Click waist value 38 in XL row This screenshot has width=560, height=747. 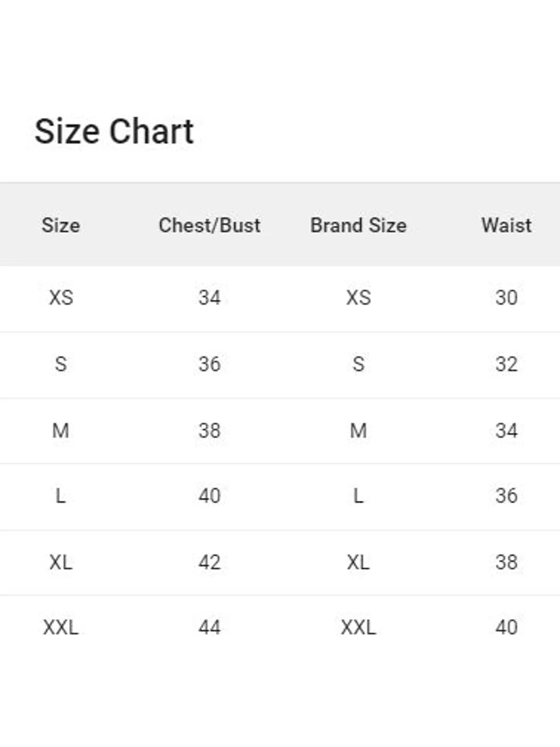[506, 563]
